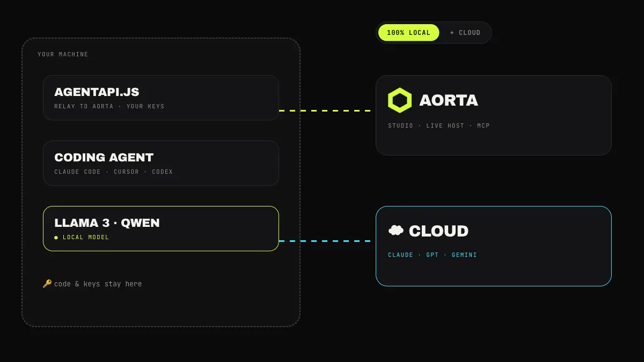Click the 'LOCAL MODEL' label
The image size is (644, 362).
[86, 238]
